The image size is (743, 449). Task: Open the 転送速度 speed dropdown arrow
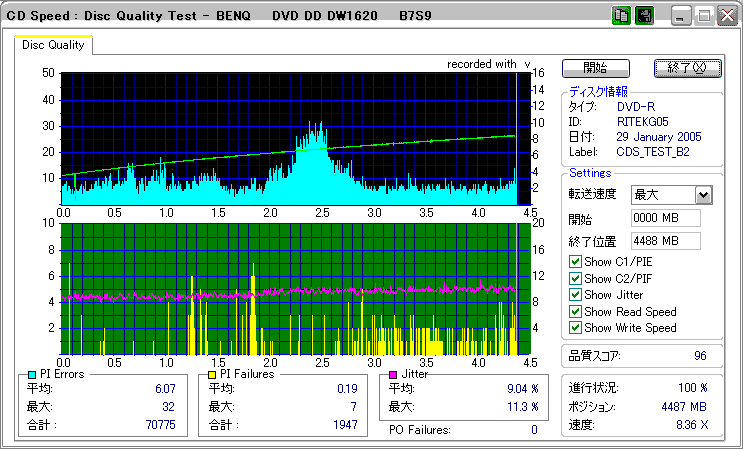point(703,195)
